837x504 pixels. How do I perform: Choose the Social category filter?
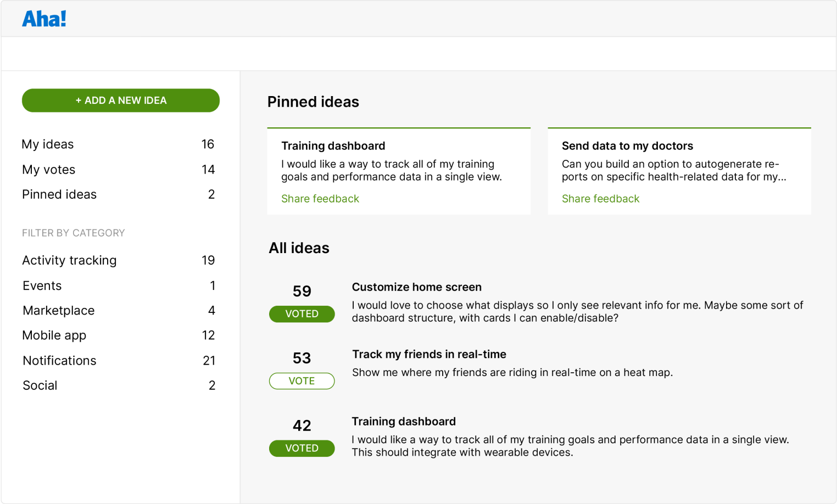click(40, 385)
